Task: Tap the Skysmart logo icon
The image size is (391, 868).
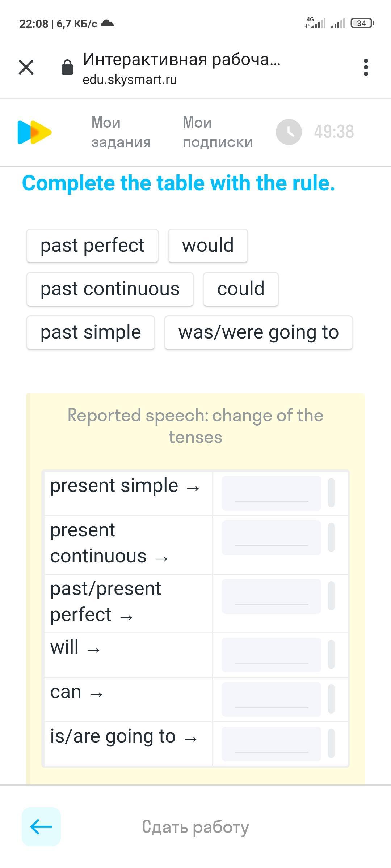Action: 34,132
